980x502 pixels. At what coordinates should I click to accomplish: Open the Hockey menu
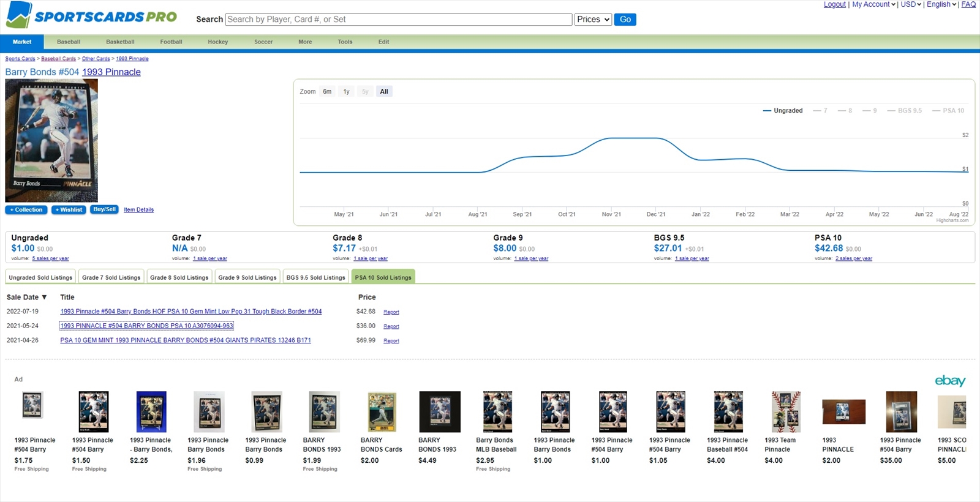(x=217, y=42)
